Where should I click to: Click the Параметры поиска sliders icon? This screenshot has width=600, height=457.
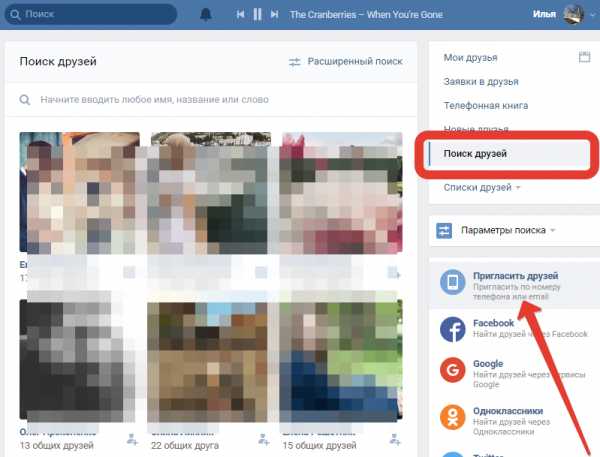click(444, 231)
